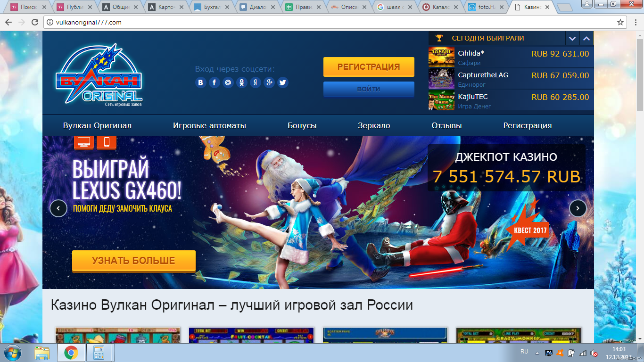Click the jackpot amount 7 551 574.57 RUB

tap(507, 177)
